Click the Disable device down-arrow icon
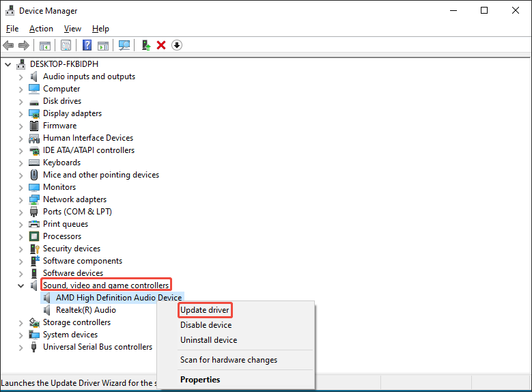Image resolution: width=532 pixels, height=392 pixels. coord(177,45)
